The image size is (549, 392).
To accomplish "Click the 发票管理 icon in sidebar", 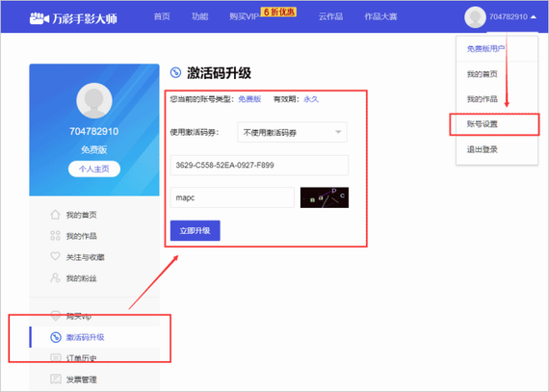I will click(56, 379).
